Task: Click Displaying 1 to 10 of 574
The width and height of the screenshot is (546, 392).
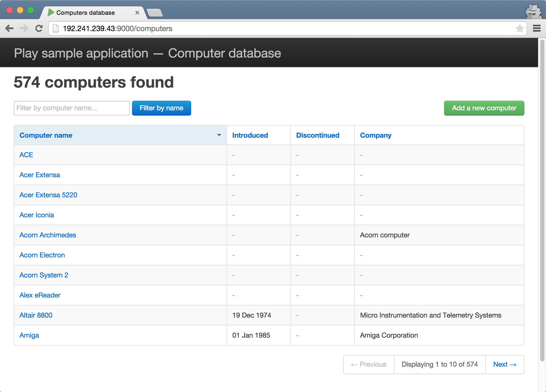Action: pos(440,365)
